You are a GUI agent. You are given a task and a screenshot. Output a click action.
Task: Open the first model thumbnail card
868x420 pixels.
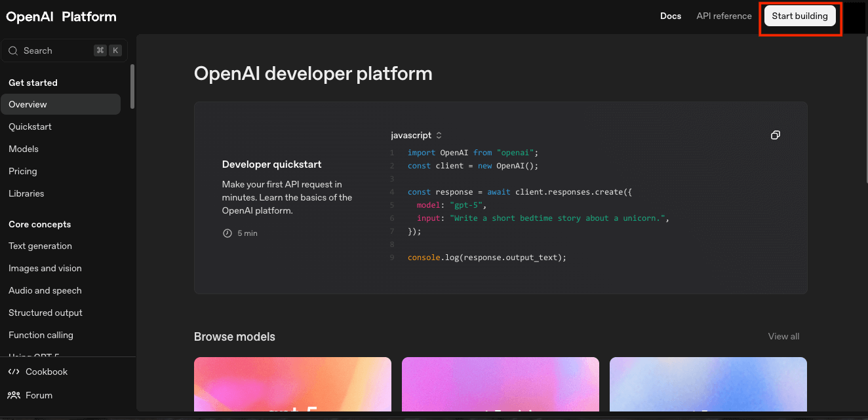pyautogui.click(x=292, y=384)
